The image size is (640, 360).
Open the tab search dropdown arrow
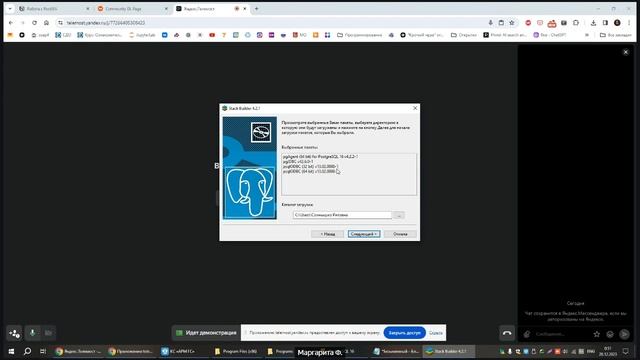10,9
